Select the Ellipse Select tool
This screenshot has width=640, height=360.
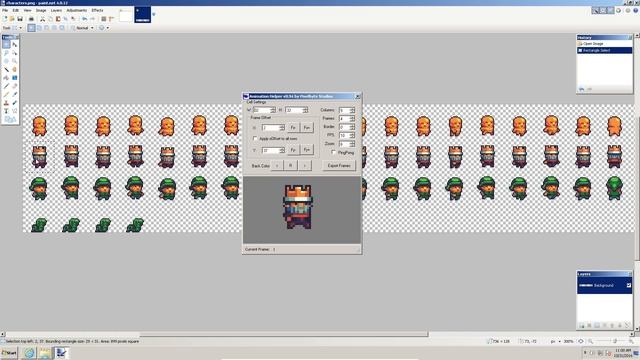[x=6, y=61]
